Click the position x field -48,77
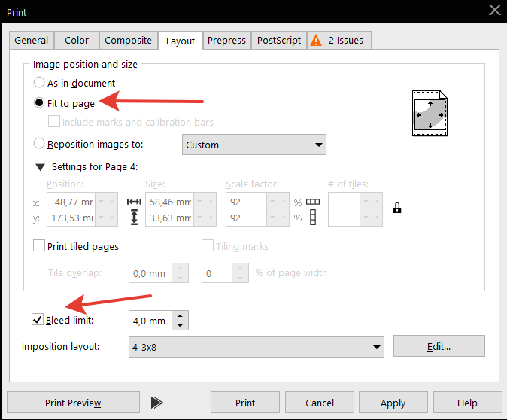Screen dimensions: 507x420 coord(71,201)
